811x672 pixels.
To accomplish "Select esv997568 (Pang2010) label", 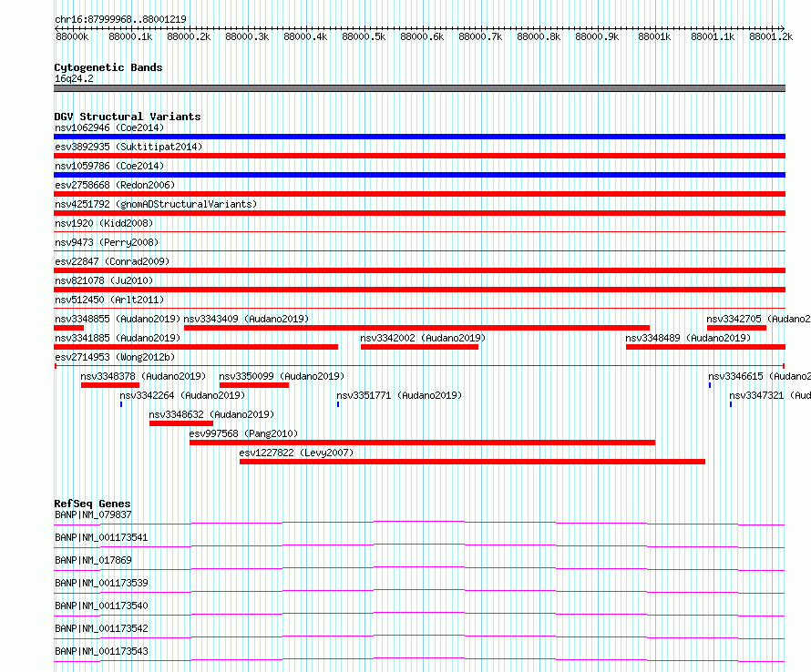I will point(243,433).
